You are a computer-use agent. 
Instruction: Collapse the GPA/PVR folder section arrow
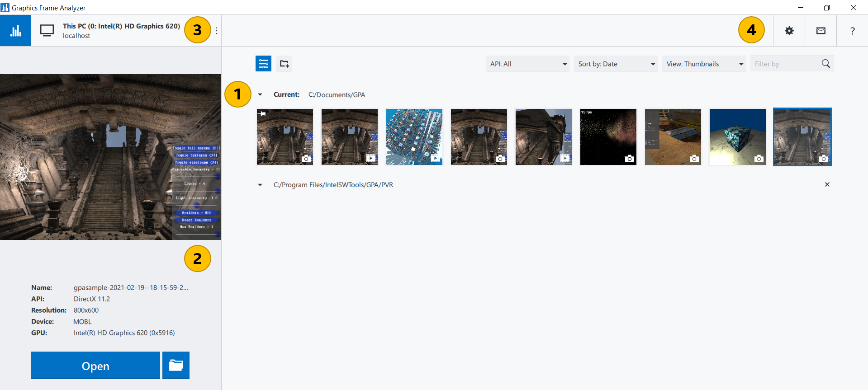point(260,185)
